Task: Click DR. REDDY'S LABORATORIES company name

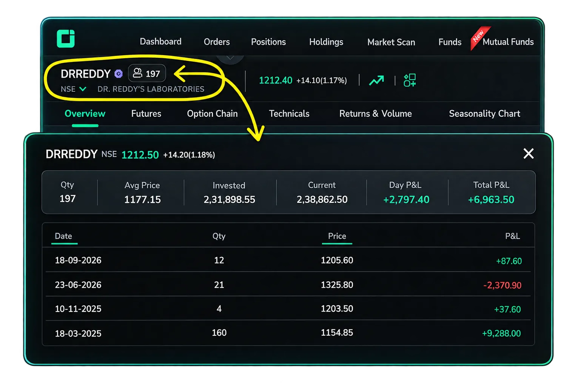Action: point(151,89)
